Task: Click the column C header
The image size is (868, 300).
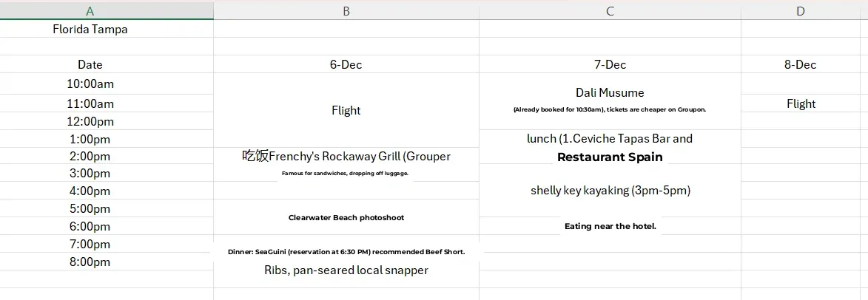Action: [x=610, y=10]
